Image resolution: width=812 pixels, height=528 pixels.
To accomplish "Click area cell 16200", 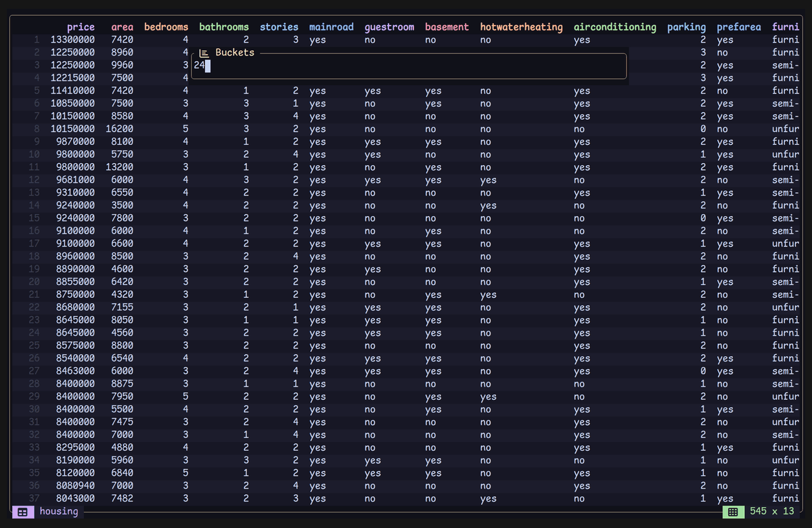I will 120,129.
